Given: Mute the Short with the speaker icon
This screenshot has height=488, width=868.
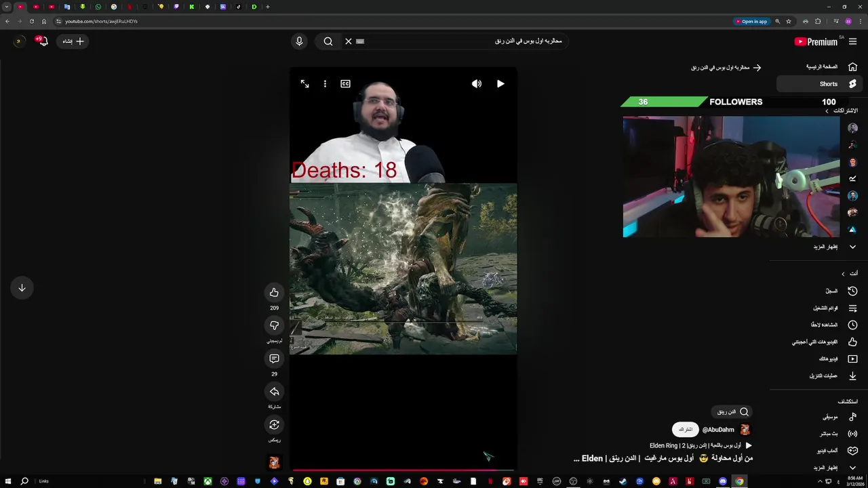Looking at the screenshot, I should tap(477, 84).
